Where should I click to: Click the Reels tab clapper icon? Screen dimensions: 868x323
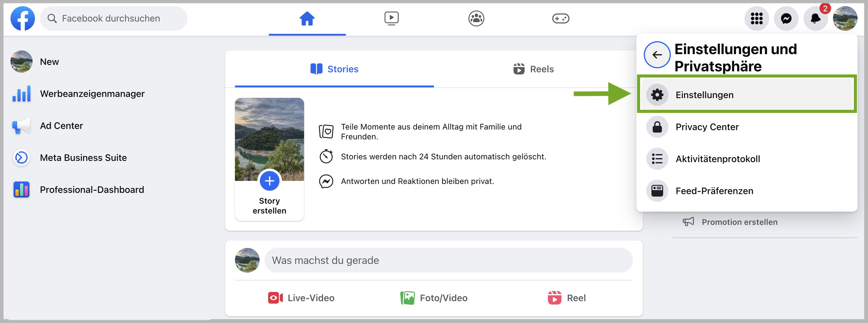click(519, 69)
